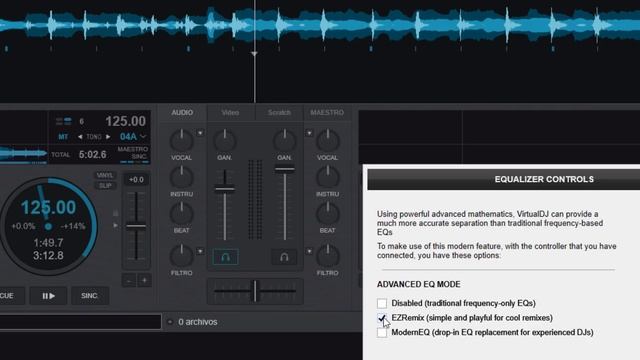This screenshot has width=640, height=360.
Task: Click the jog wheel on the left deck
Action: (48, 226)
